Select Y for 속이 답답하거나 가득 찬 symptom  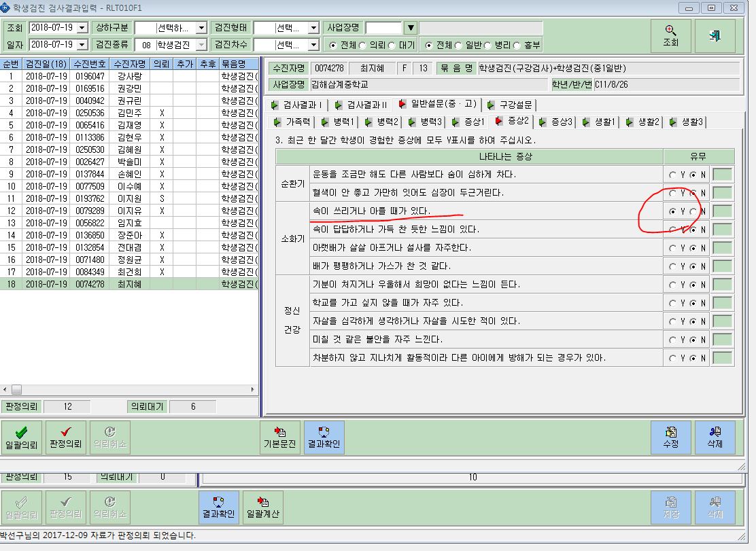tap(672, 230)
